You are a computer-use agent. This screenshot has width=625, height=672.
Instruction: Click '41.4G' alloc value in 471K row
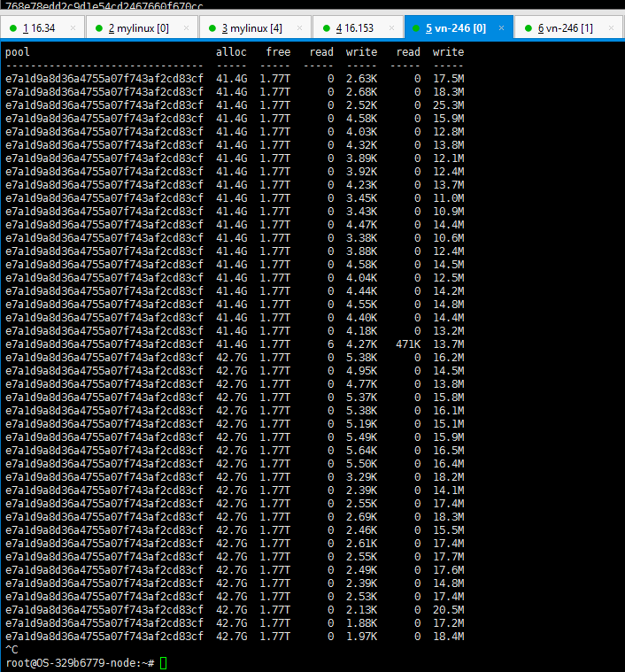click(x=231, y=344)
